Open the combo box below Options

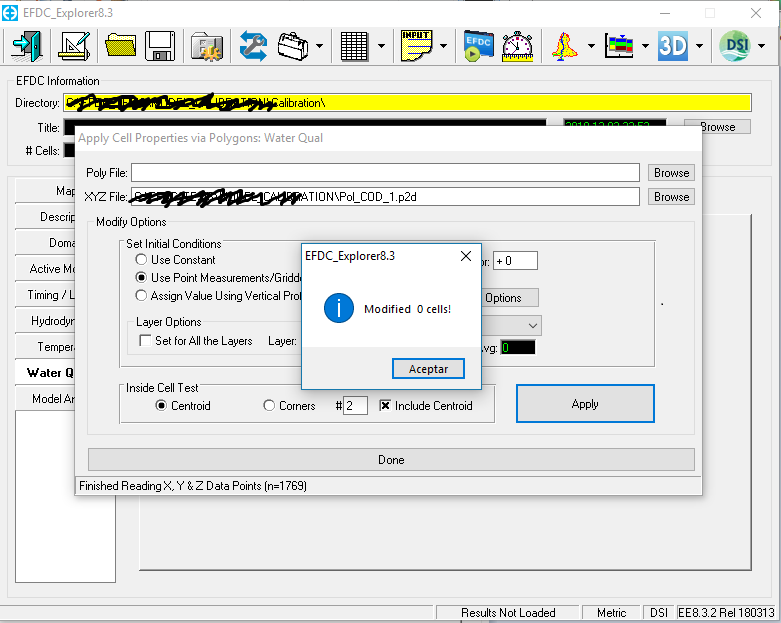(x=512, y=326)
